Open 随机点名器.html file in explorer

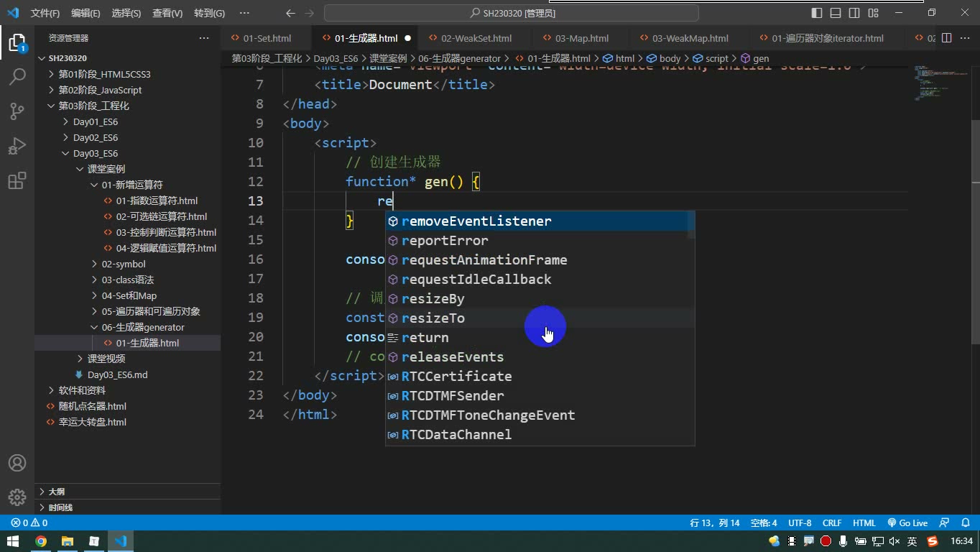[x=92, y=406]
